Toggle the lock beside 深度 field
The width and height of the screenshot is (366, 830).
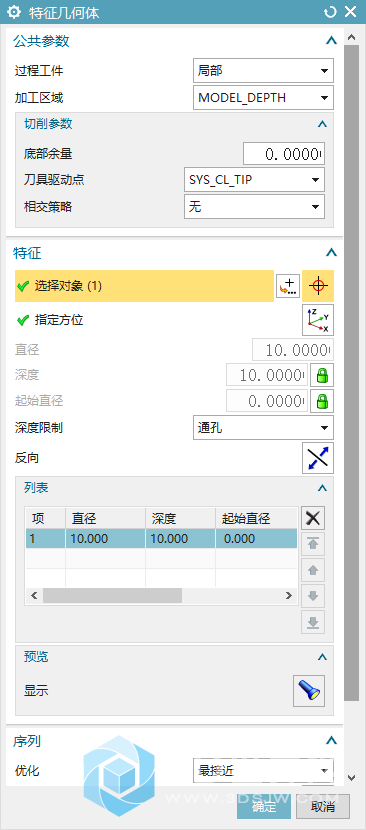pos(322,375)
